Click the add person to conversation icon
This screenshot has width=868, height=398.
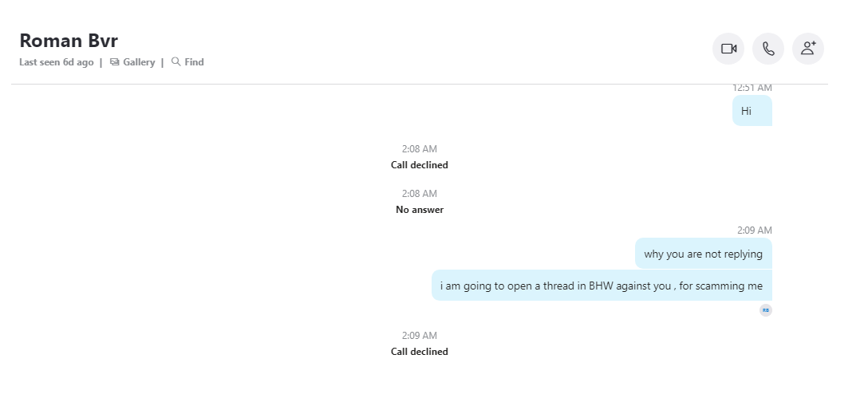tap(808, 49)
